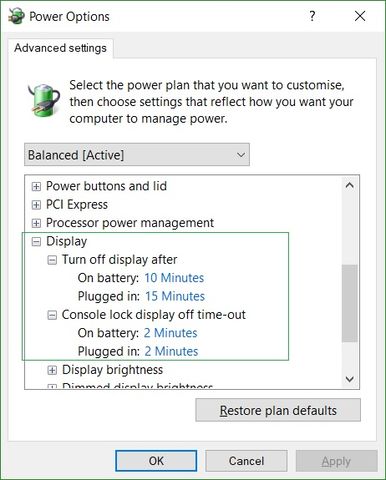Select the Advanced settings tab
386x480 pixels.
60,48
